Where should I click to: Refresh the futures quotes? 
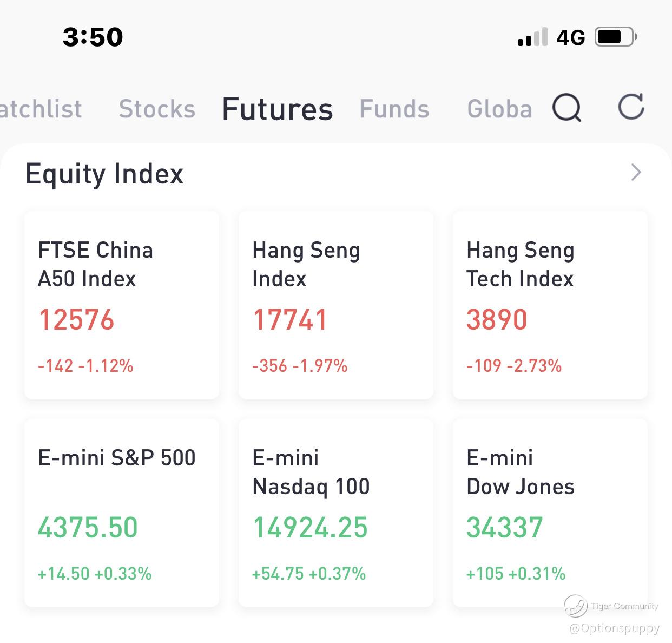tap(631, 107)
